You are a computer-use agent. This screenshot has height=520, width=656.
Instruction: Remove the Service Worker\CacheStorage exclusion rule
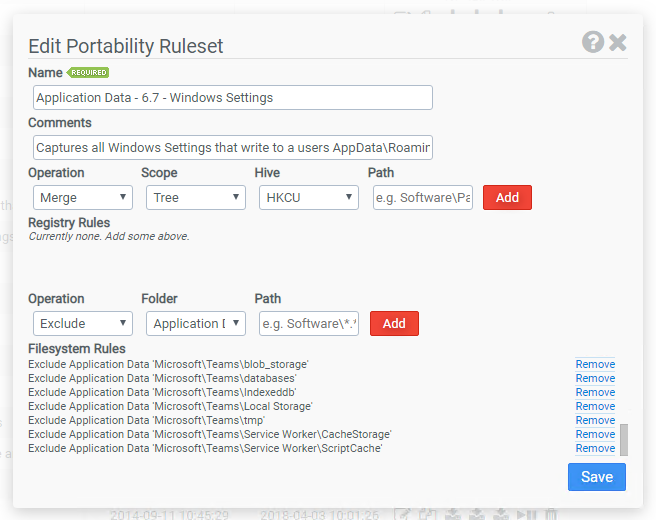pos(595,434)
